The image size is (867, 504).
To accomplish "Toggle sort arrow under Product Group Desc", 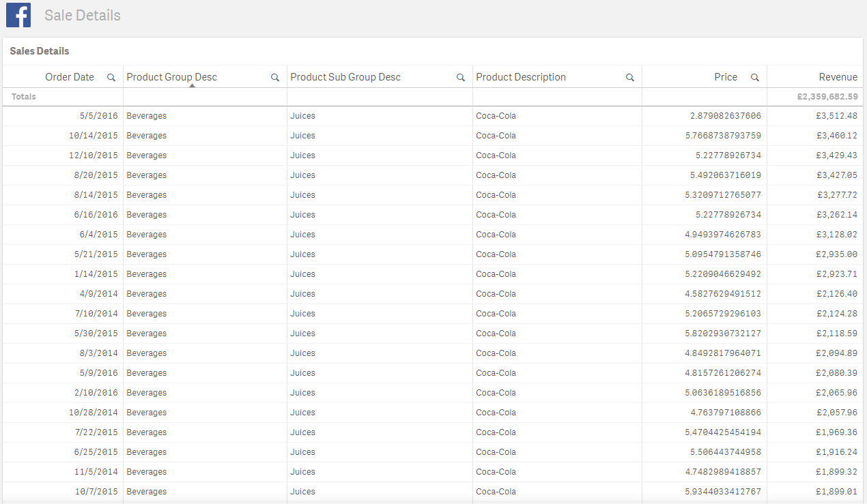I will (192, 85).
